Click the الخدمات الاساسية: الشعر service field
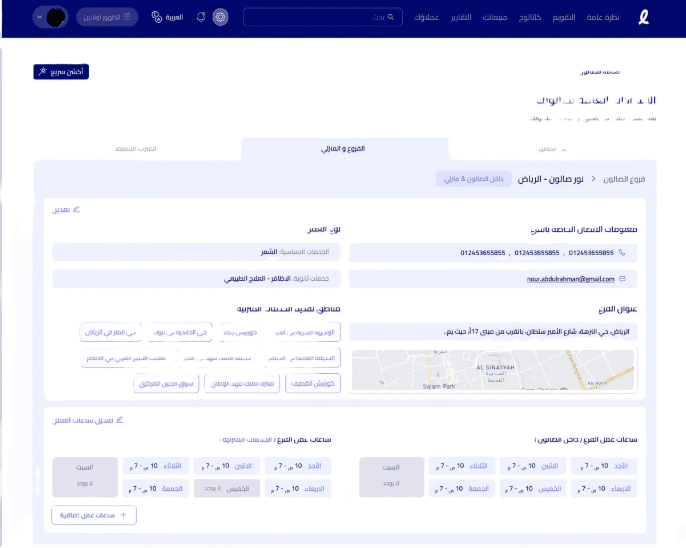The width and height of the screenshot is (686, 548). 196,252
